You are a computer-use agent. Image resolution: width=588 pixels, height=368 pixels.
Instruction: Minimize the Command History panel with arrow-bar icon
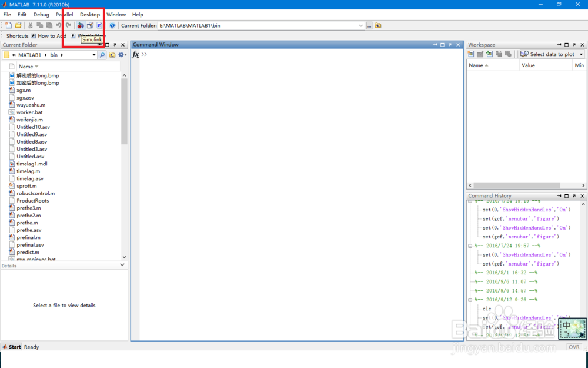pyautogui.click(x=559, y=196)
